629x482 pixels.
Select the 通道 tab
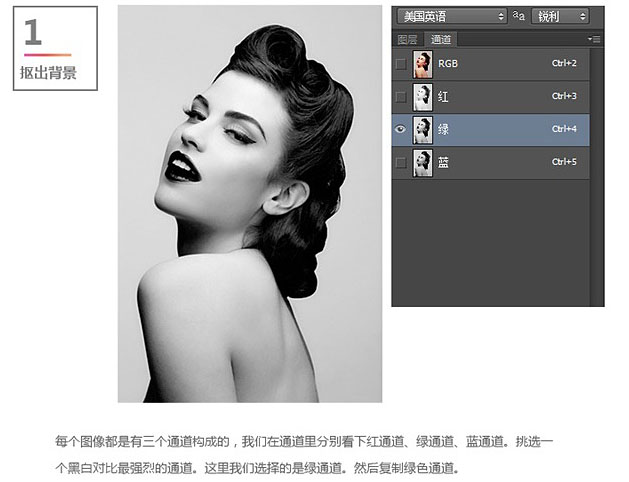click(440, 39)
